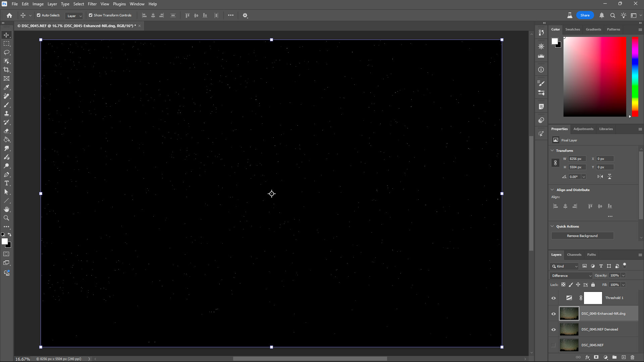This screenshot has width=644, height=362.
Task: Click the DSC_0045.NEF Denoised layer thumbnail
Action: [x=569, y=329]
